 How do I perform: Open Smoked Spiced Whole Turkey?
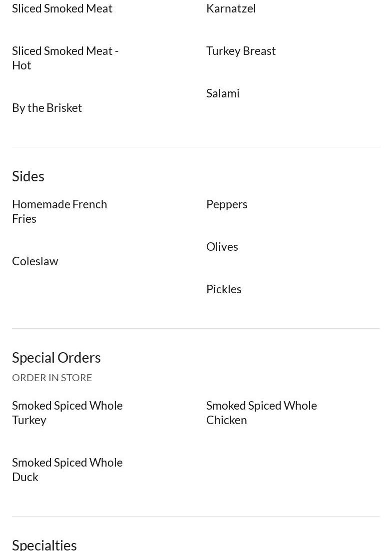67,413
